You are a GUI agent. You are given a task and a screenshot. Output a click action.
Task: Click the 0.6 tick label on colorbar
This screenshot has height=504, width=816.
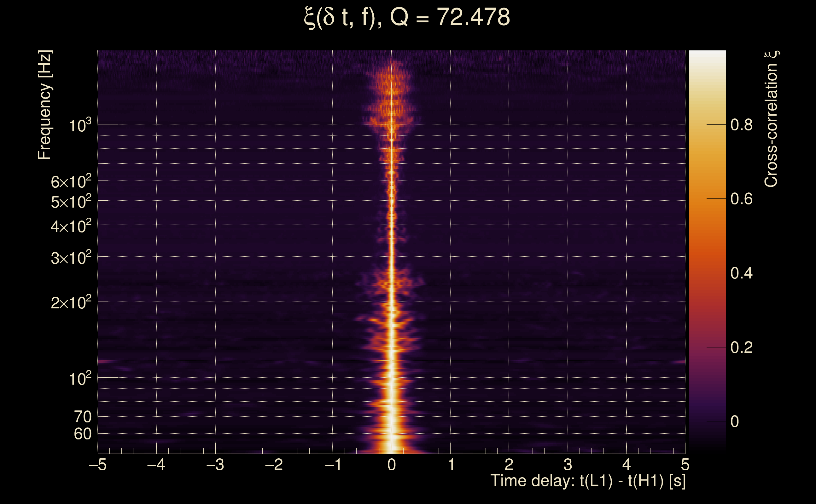(x=741, y=199)
